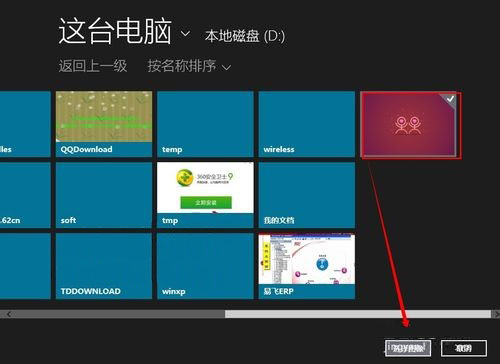
Task: Click the gray highlighted confirm button beside 取消
Action: click(408, 348)
